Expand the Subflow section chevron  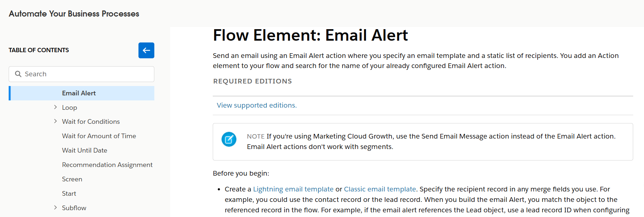tap(55, 208)
